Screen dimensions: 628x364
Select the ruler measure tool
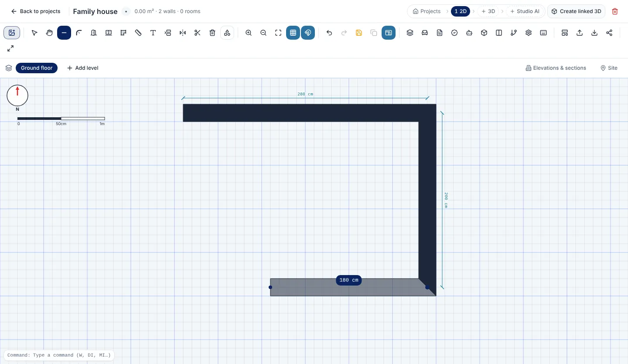(x=138, y=33)
